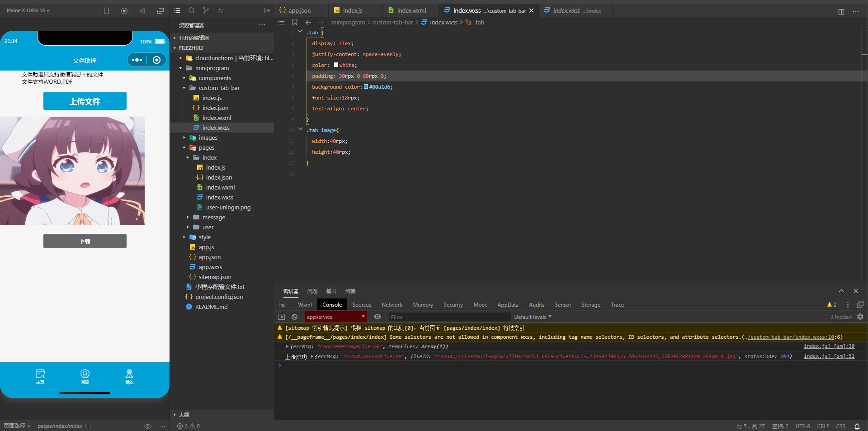Toggle the console eye live expression icon
The image size is (868, 431).
(x=377, y=317)
